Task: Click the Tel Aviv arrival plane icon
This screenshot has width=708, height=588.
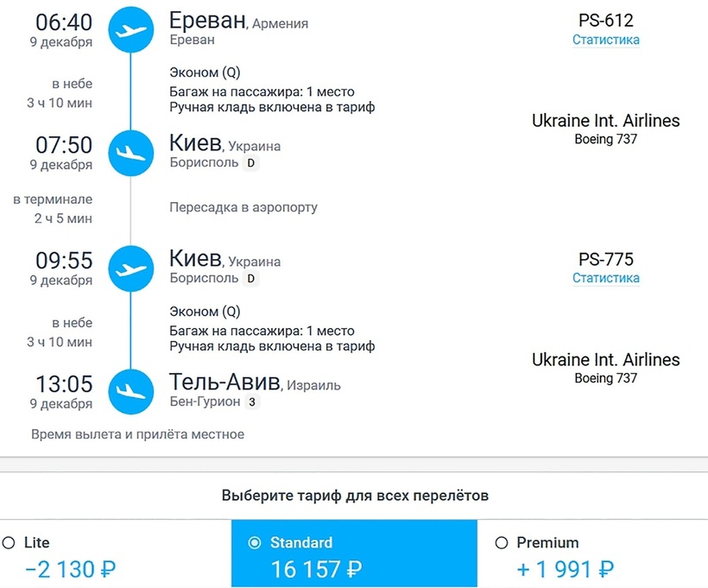Action: pyautogui.click(x=130, y=391)
